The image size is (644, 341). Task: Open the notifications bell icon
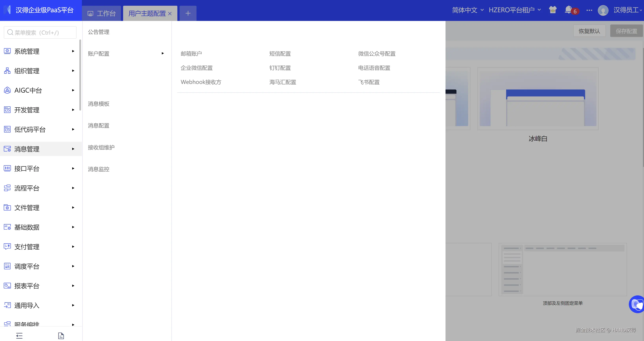point(568,10)
